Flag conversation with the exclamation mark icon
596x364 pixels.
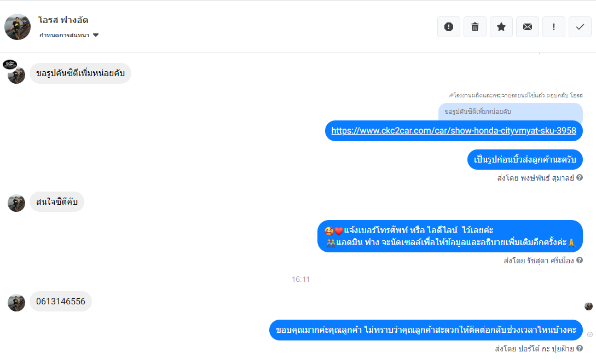(x=553, y=27)
